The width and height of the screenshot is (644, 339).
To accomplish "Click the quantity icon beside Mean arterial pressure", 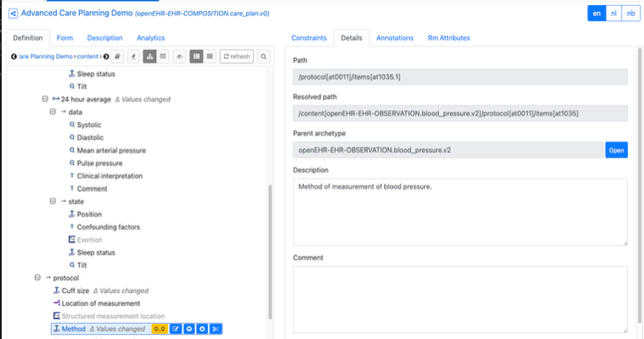I will pos(72,150).
